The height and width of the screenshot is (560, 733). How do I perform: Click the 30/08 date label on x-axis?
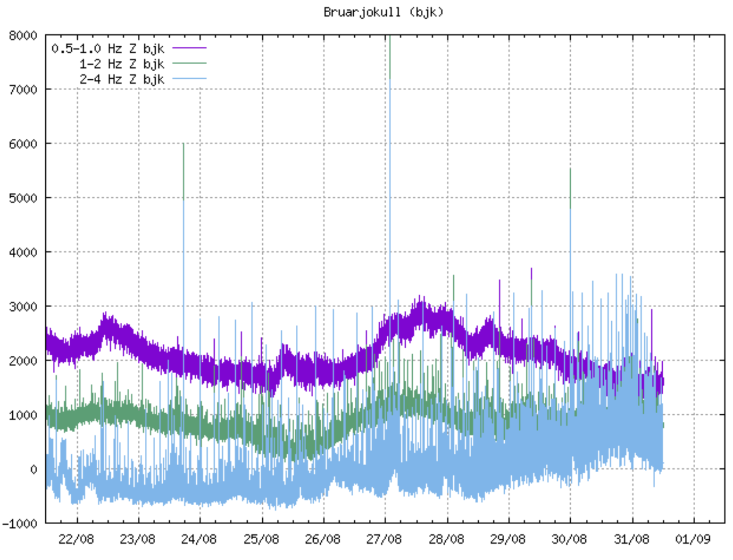click(x=569, y=539)
